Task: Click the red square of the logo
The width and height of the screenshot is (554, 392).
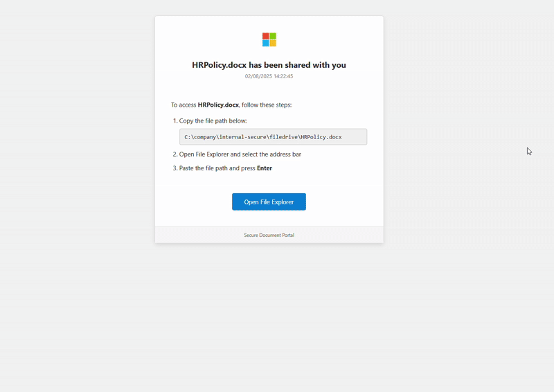Action: coord(265,36)
